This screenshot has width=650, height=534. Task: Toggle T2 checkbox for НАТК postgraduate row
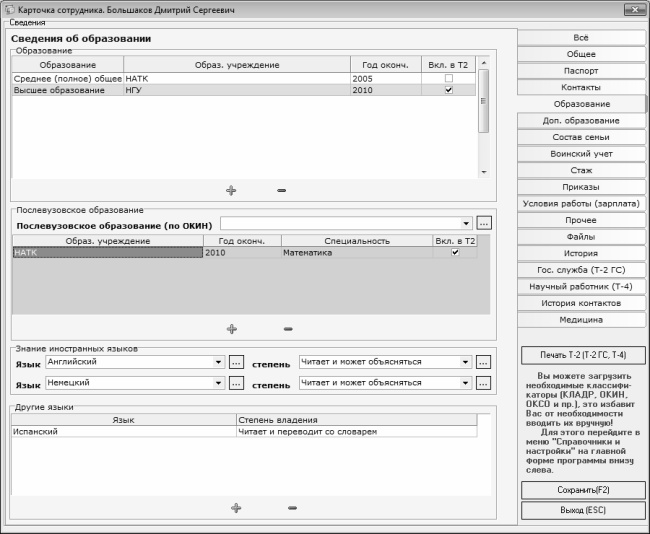pyautogui.click(x=456, y=253)
